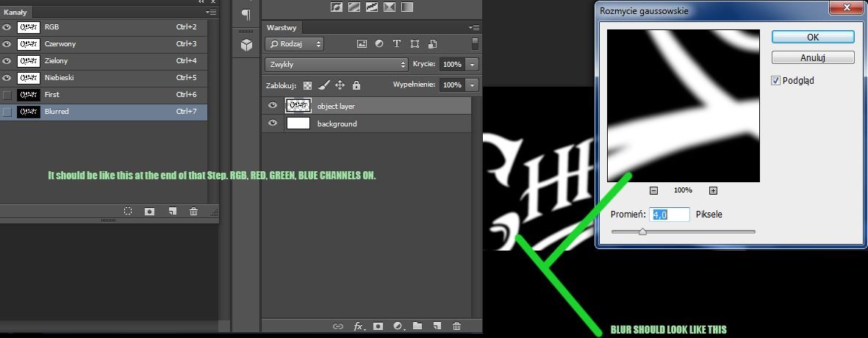Toggle visibility of Zielony channel

tap(7, 61)
